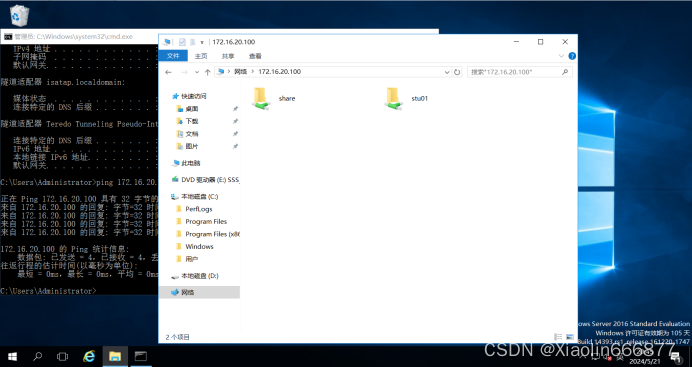Click the Explorer window system icon

167,42
